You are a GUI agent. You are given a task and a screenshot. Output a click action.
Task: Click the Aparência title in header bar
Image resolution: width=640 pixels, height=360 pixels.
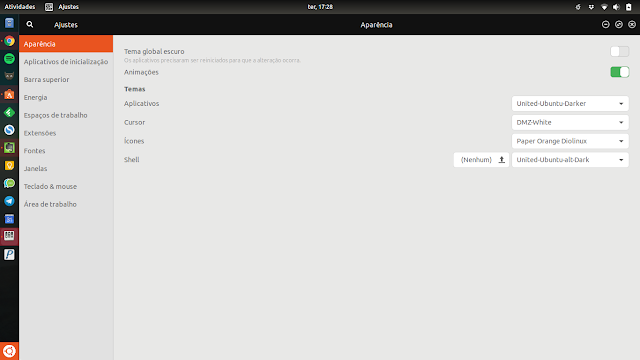(x=376, y=25)
